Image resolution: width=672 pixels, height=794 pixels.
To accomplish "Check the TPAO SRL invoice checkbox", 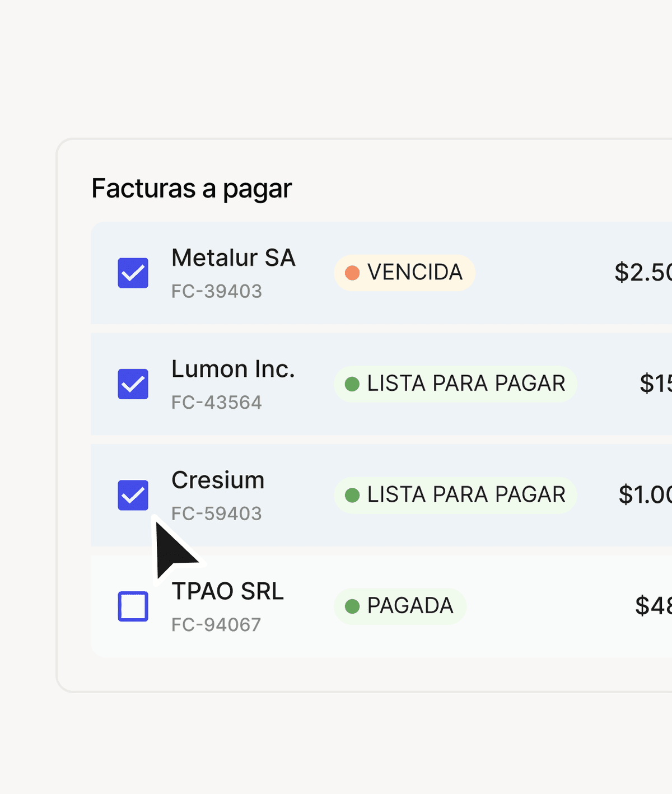I will coord(133,606).
